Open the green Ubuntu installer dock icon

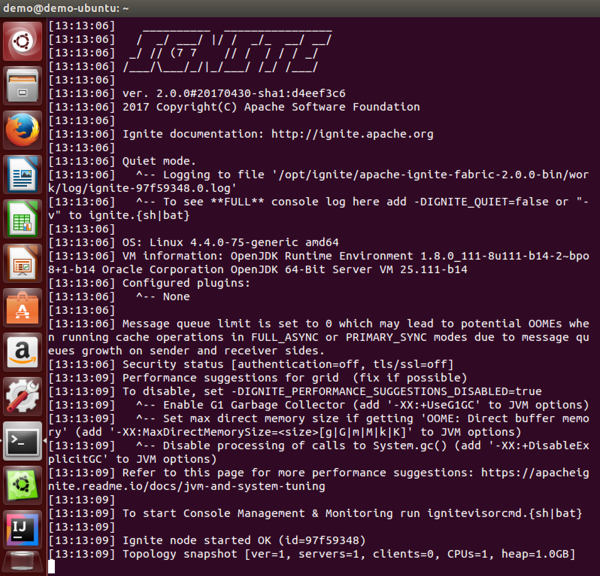pos(22,485)
